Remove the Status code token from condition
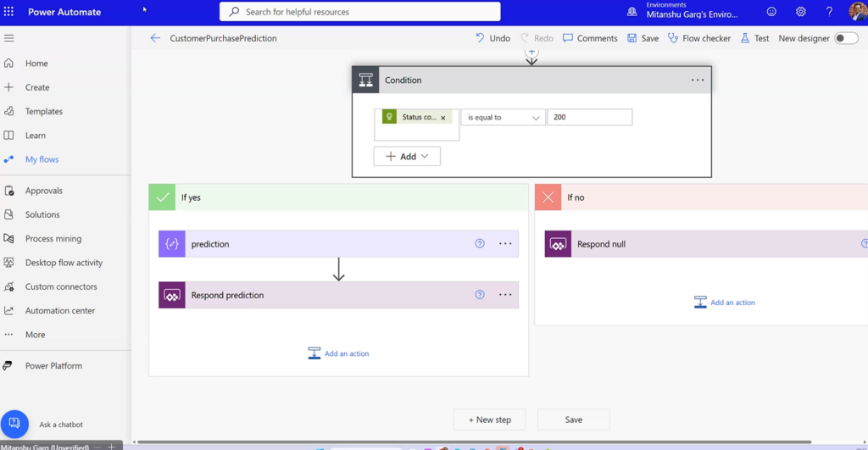868x450 pixels. 443,118
